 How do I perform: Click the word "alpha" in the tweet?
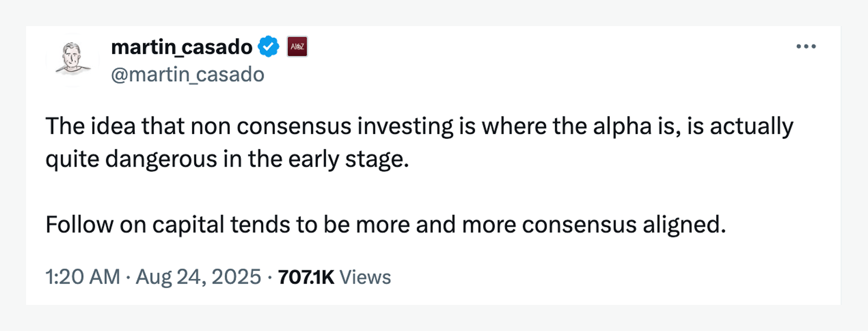(x=622, y=127)
